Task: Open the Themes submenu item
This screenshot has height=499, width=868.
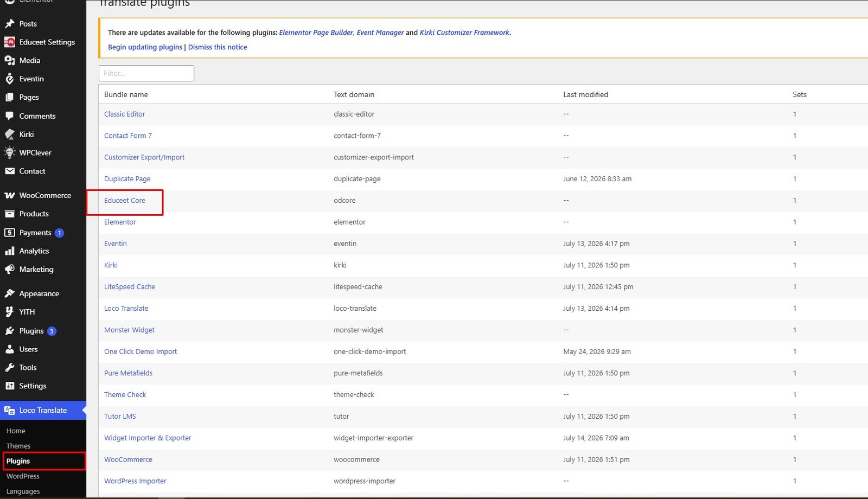Action: pos(18,446)
